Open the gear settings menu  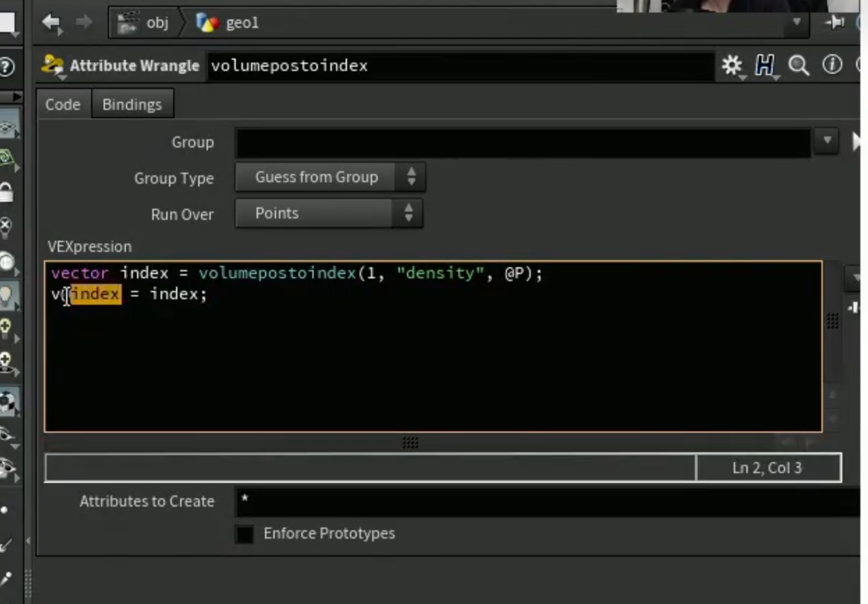pyautogui.click(x=732, y=65)
